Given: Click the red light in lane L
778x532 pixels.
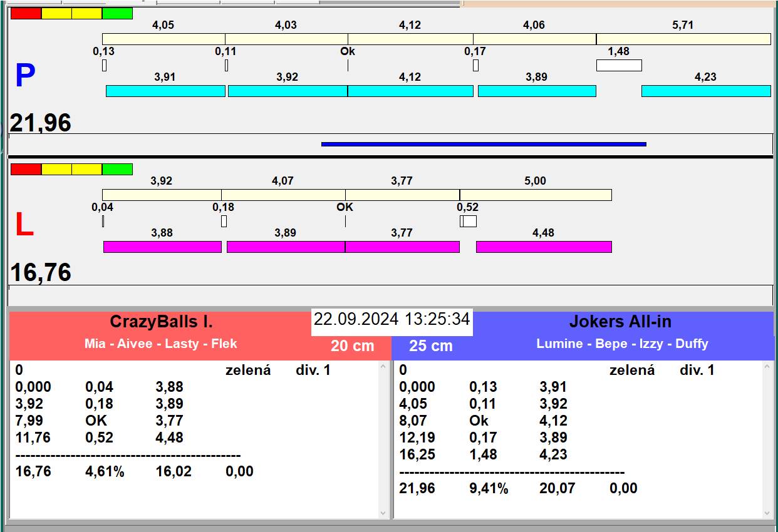Looking at the screenshot, I should click(26, 169).
